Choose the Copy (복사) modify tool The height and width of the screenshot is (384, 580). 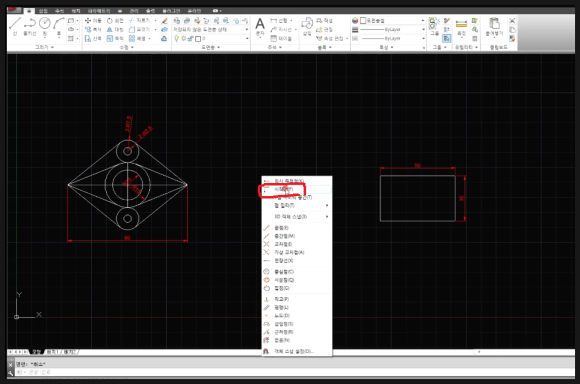[x=93, y=30]
